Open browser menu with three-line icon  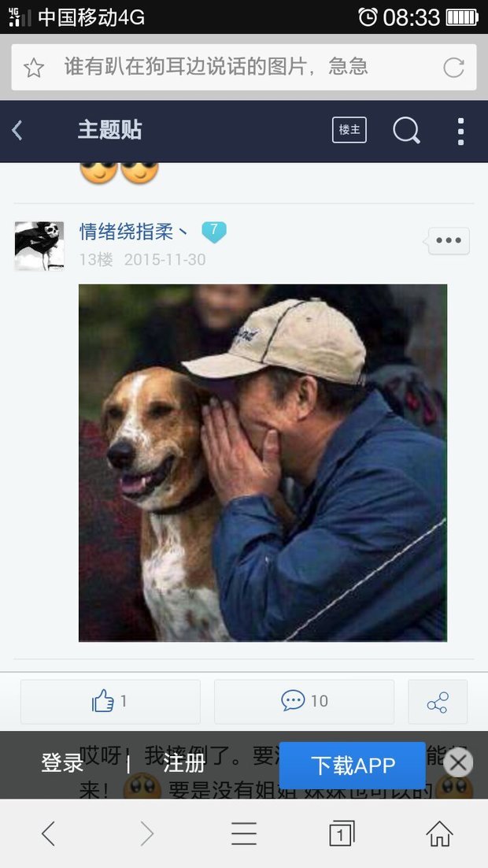pos(244,833)
